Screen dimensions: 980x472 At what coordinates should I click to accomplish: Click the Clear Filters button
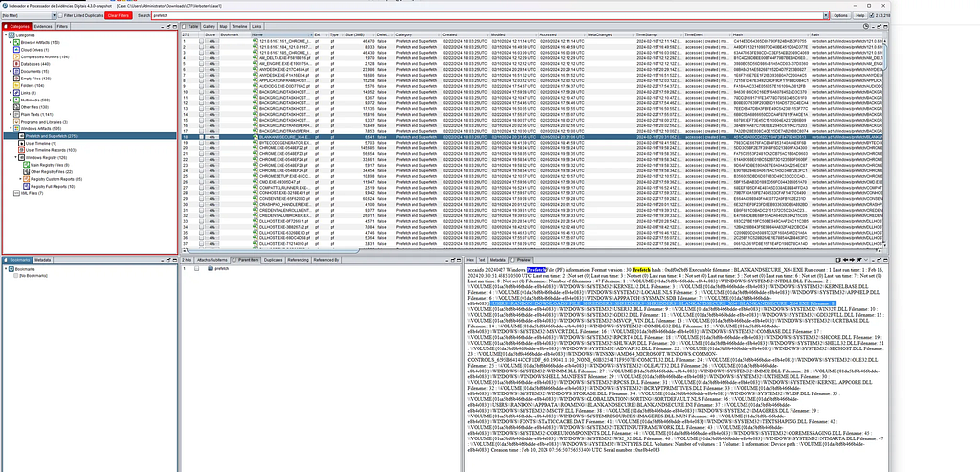click(119, 15)
